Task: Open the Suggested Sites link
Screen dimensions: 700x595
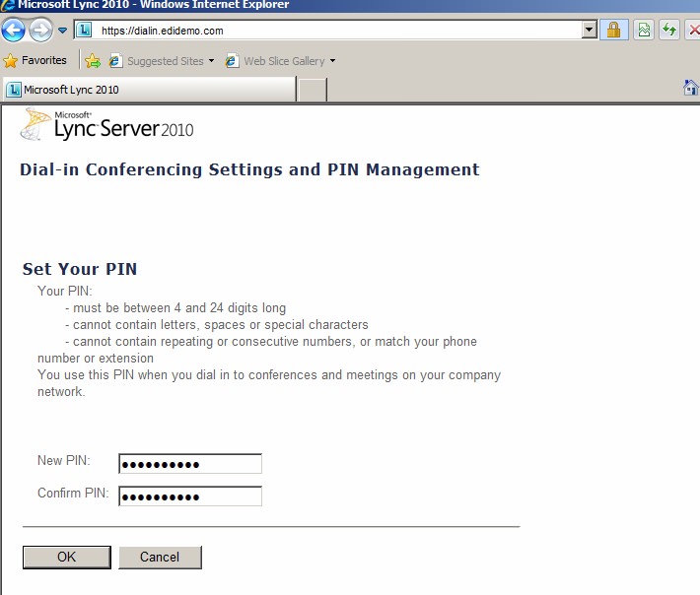Action: [166, 61]
